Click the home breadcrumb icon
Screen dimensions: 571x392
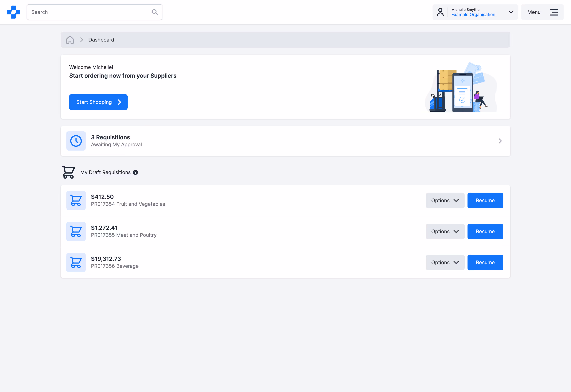click(70, 40)
